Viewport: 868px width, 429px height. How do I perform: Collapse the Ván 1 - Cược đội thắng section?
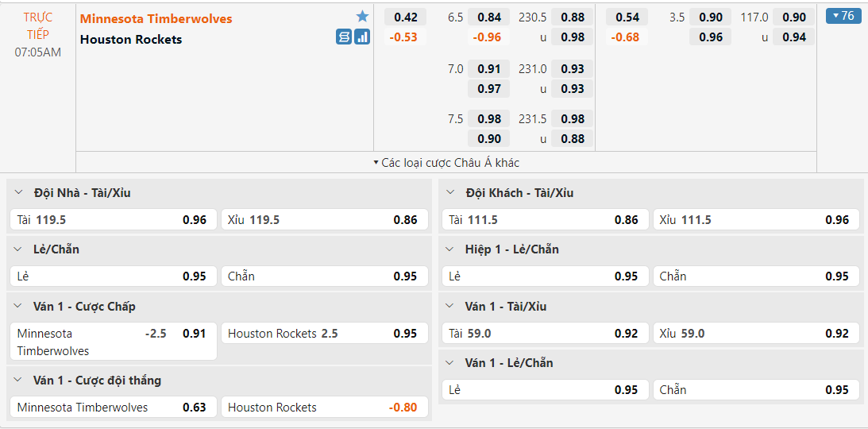pos(18,381)
